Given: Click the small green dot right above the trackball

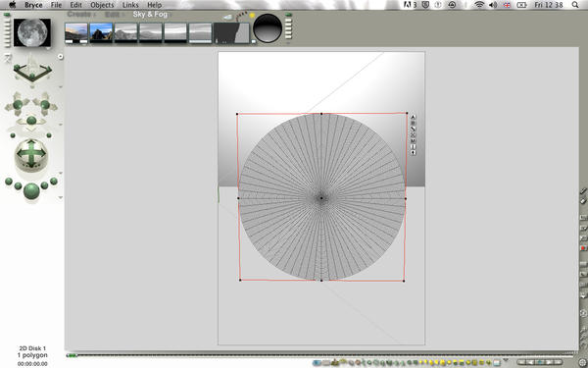Looking at the screenshot, I should (49, 135).
